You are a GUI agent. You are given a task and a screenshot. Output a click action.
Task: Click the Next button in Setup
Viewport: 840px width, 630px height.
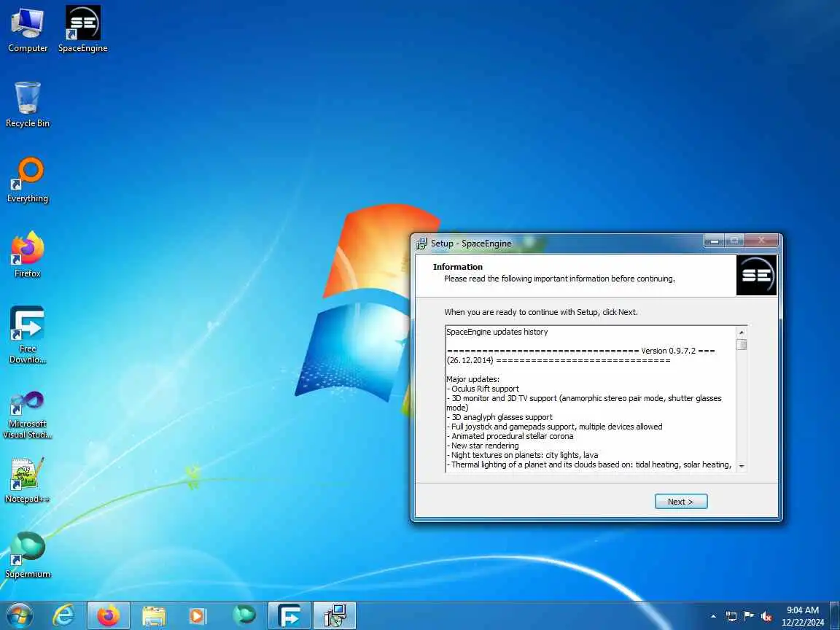click(x=681, y=502)
